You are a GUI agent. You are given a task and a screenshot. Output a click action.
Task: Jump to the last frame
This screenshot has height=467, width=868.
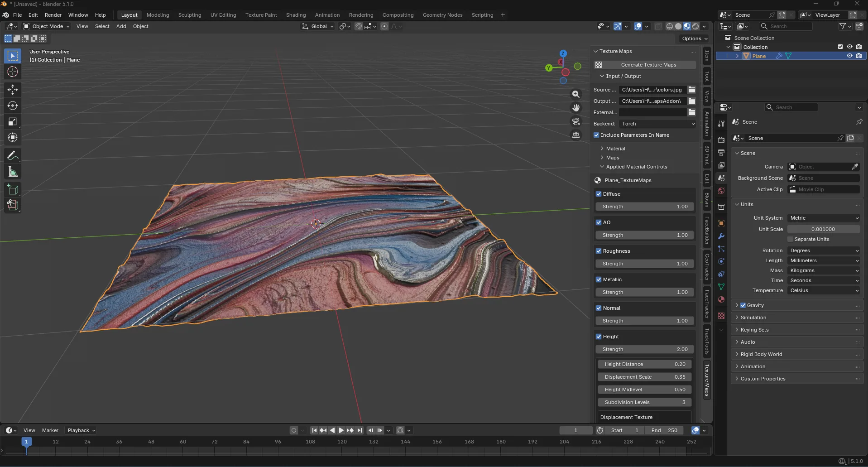point(360,430)
